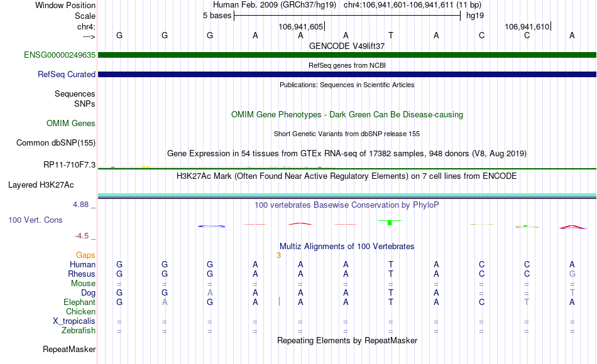Viewport: 597px width, 364px height.
Task: Select the Zebrafish alignment row label
Action: 79,330
